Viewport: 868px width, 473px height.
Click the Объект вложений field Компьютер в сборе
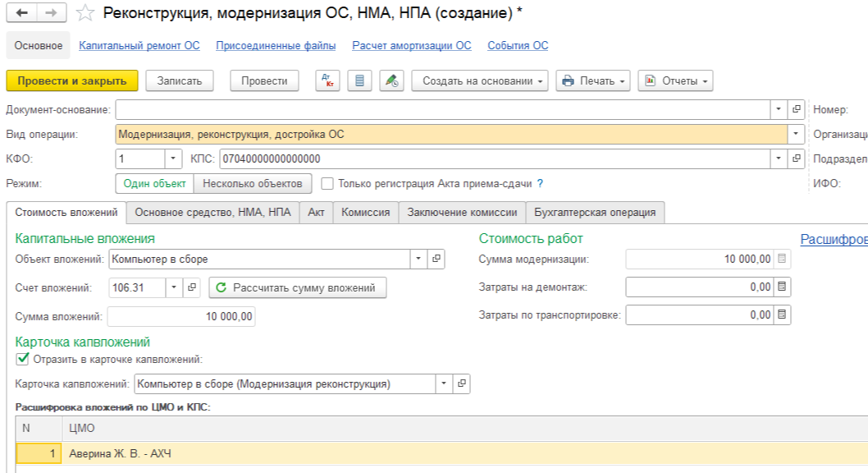pos(259,259)
